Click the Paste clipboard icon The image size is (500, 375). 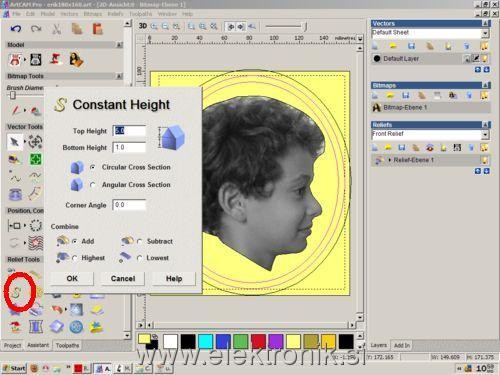[97, 29]
